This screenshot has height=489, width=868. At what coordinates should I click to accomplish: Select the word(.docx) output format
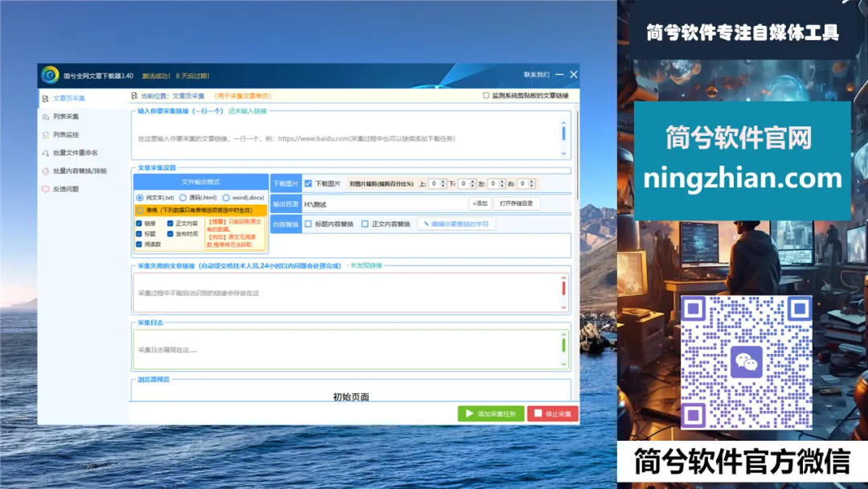coord(226,198)
